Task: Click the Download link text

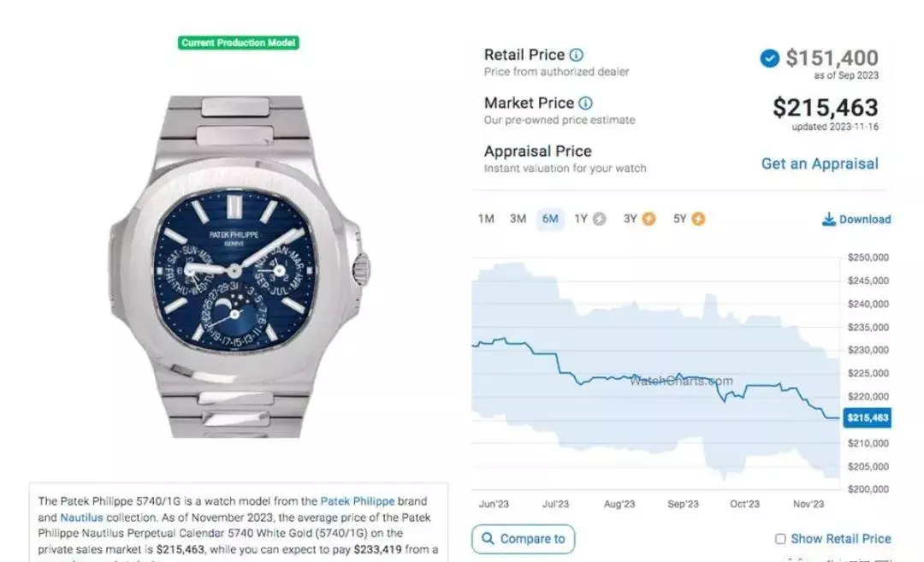Action: [865, 219]
